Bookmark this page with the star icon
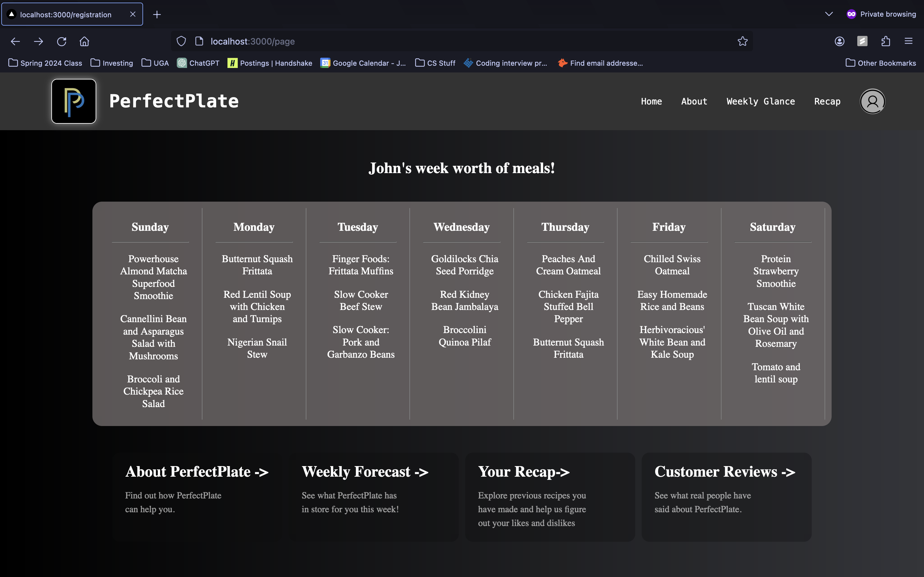This screenshot has width=924, height=577. pyautogui.click(x=742, y=41)
